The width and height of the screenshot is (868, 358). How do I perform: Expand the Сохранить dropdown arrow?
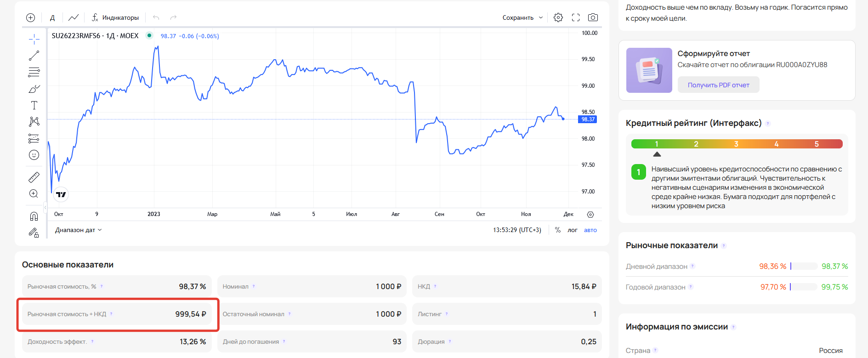tap(541, 17)
